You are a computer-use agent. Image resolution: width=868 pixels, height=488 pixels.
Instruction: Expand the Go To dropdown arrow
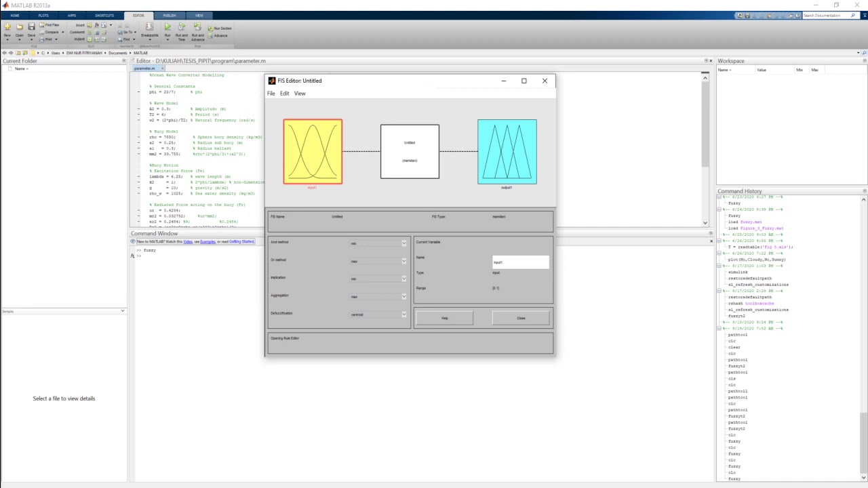click(134, 32)
